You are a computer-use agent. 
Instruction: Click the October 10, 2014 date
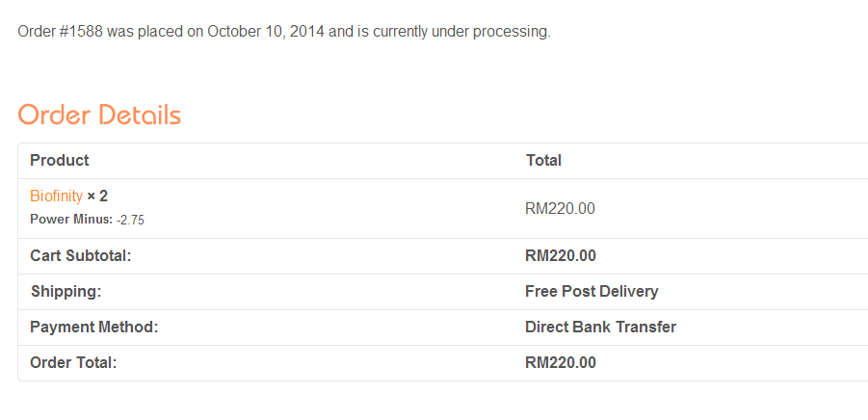click(266, 32)
